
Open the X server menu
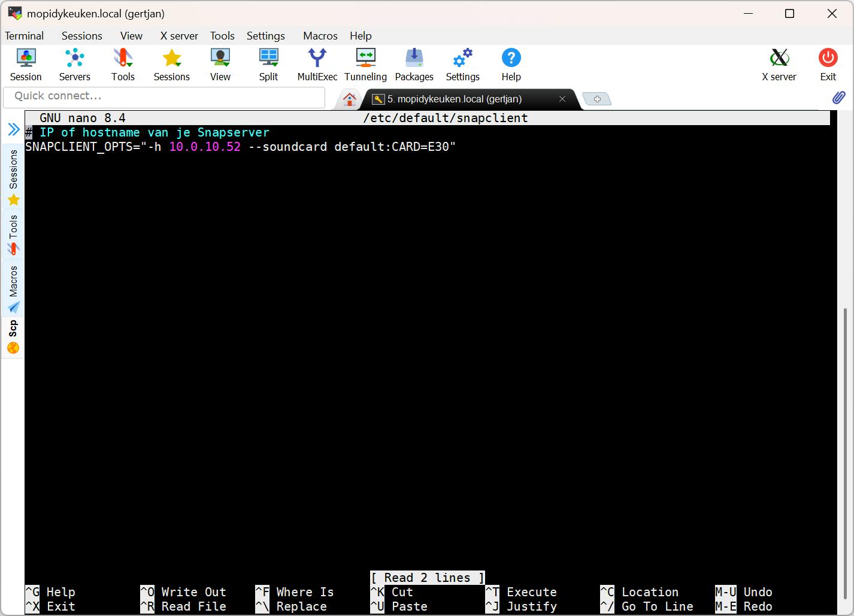coord(179,36)
